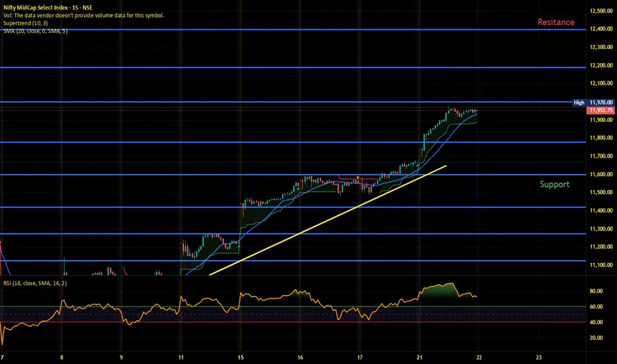This screenshot has width=617, height=364.
Task: Click the 12,200.00 price axis label
Action: (601, 66)
